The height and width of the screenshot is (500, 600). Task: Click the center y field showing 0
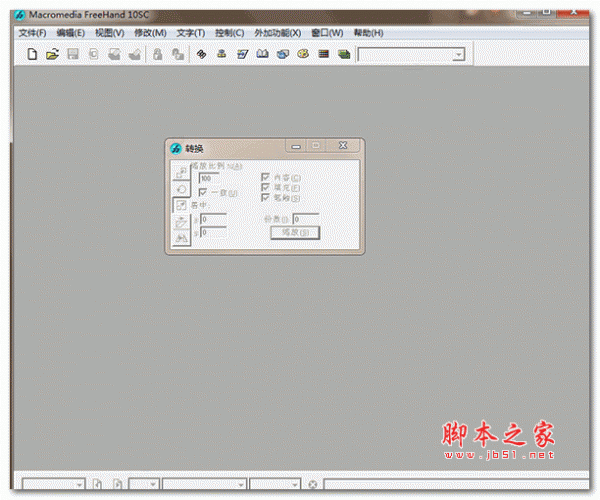coord(214,233)
